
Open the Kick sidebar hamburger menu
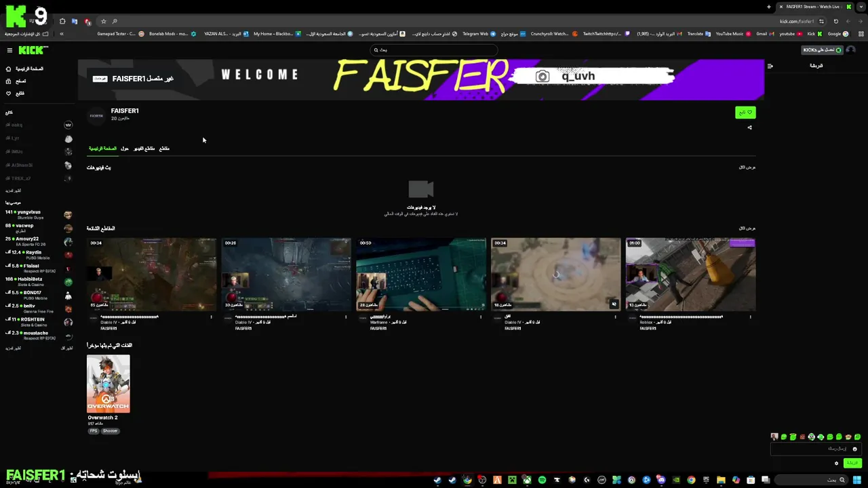click(x=9, y=50)
